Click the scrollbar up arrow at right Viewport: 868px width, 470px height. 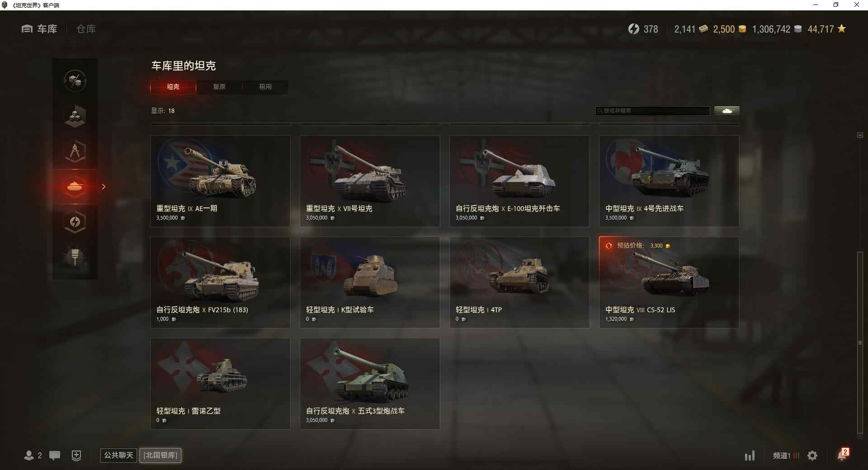(x=860, y=135)
